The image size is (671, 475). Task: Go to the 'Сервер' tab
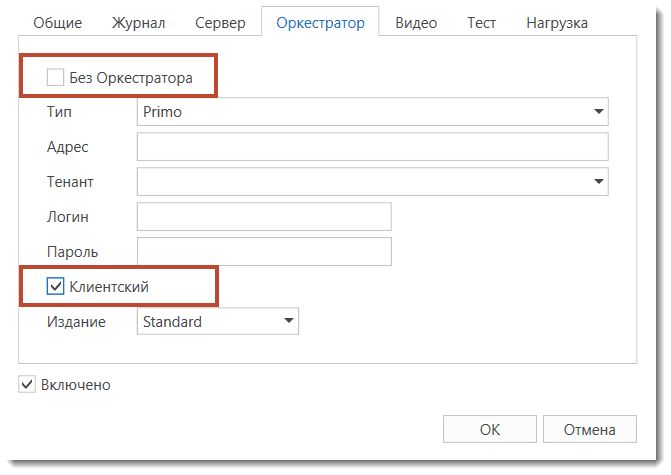[220, 22]
